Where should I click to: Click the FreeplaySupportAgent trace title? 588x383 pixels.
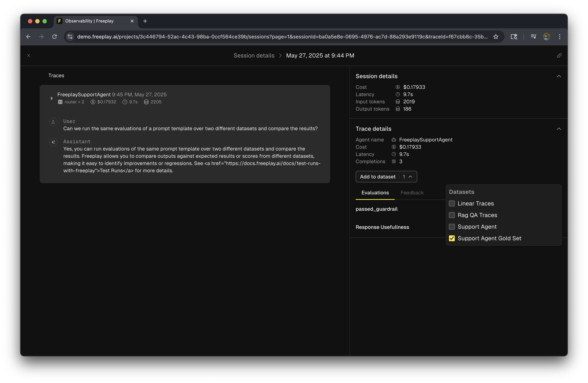coord(84,95)
